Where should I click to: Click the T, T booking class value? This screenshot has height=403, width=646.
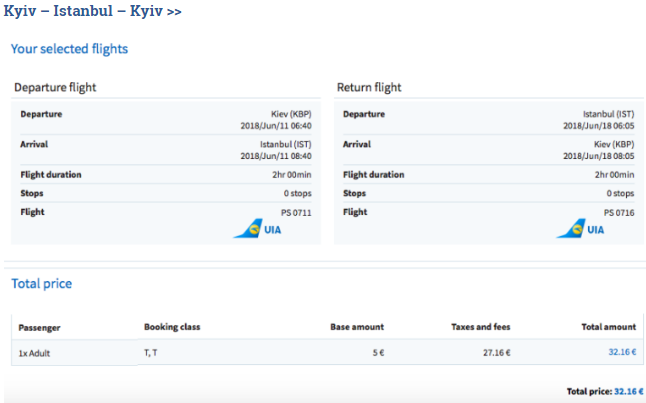[150, 352]
